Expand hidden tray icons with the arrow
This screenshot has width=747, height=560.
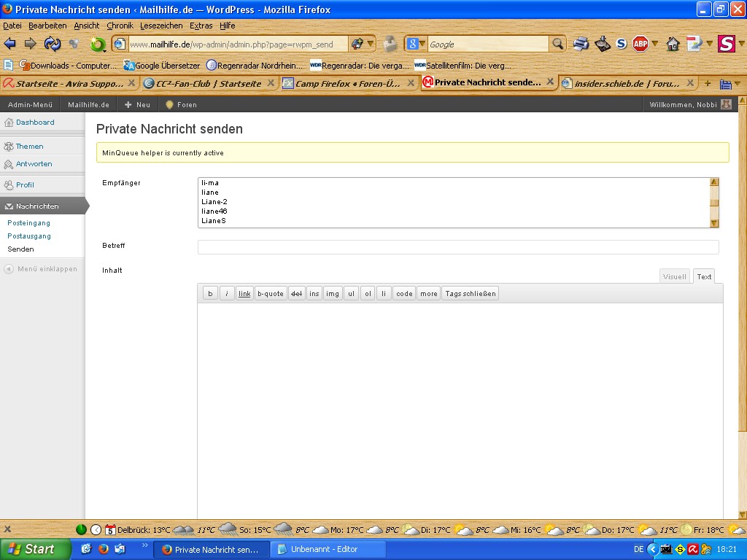[653, 549]
